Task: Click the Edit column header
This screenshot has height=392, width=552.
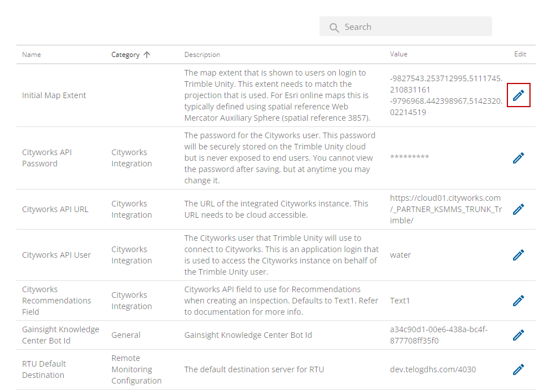Action: 520,54
